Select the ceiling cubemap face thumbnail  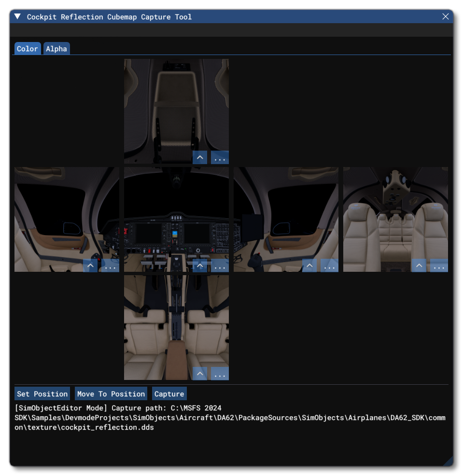(x=176, y=112)
